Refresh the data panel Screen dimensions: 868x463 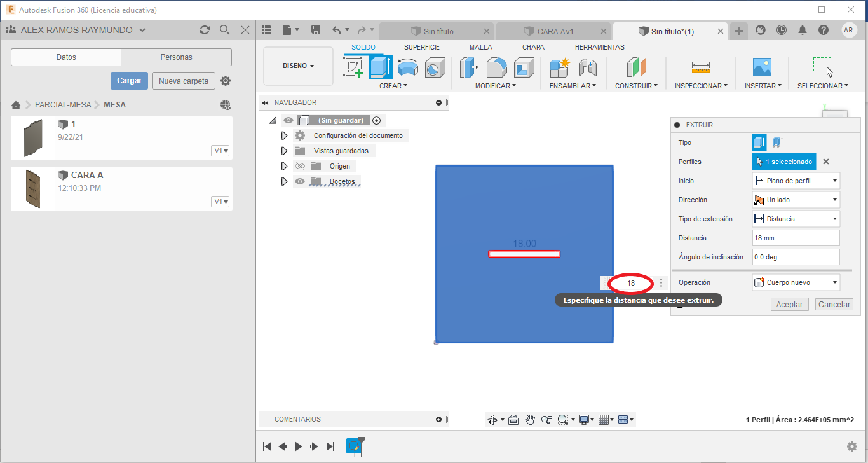click(204, 30)
